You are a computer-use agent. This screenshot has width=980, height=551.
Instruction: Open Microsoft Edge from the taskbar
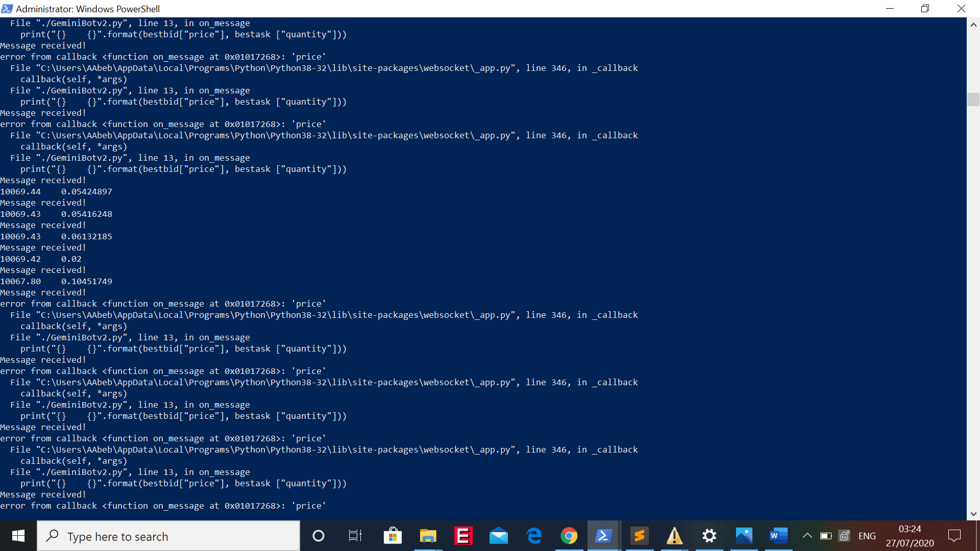coord(534,536)
